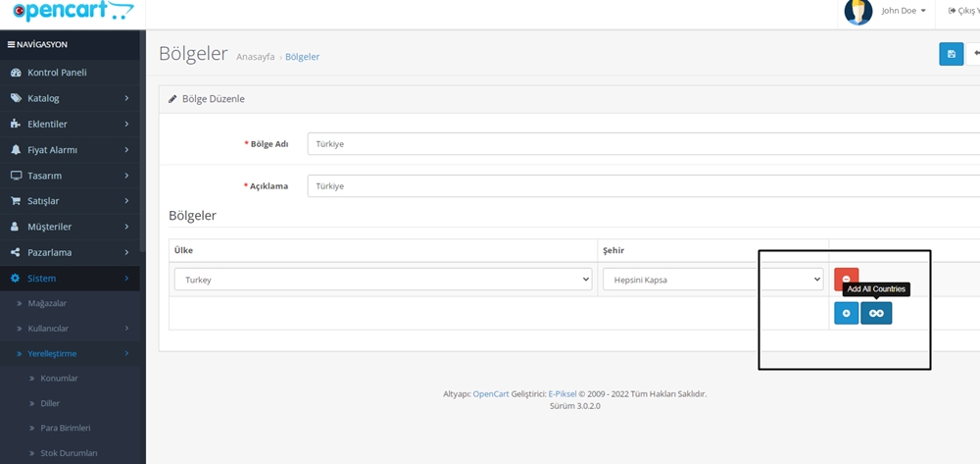Screen dimensions: 980x464
Task: Expand the Müşteriler menu
Action: tap(70, 227)
